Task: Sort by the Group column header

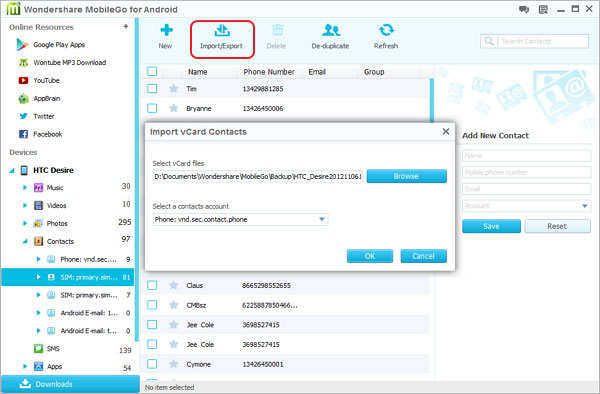Action: point(374,72)
